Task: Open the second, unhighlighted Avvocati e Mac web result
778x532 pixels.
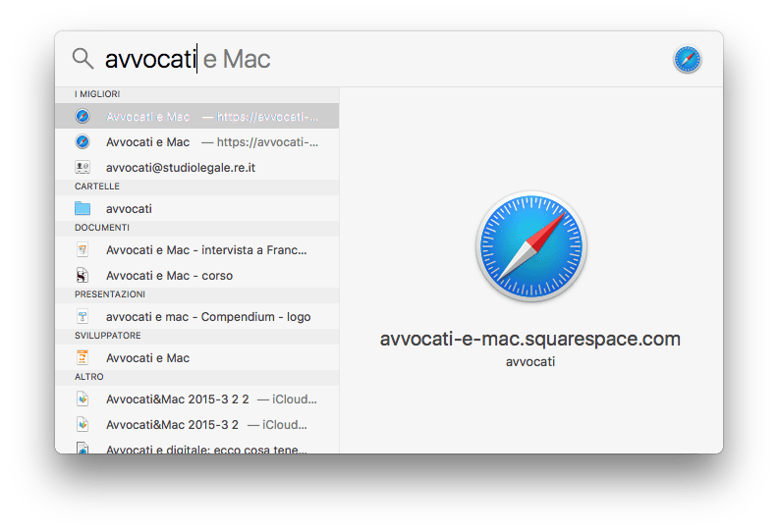Action: [197, 141]
